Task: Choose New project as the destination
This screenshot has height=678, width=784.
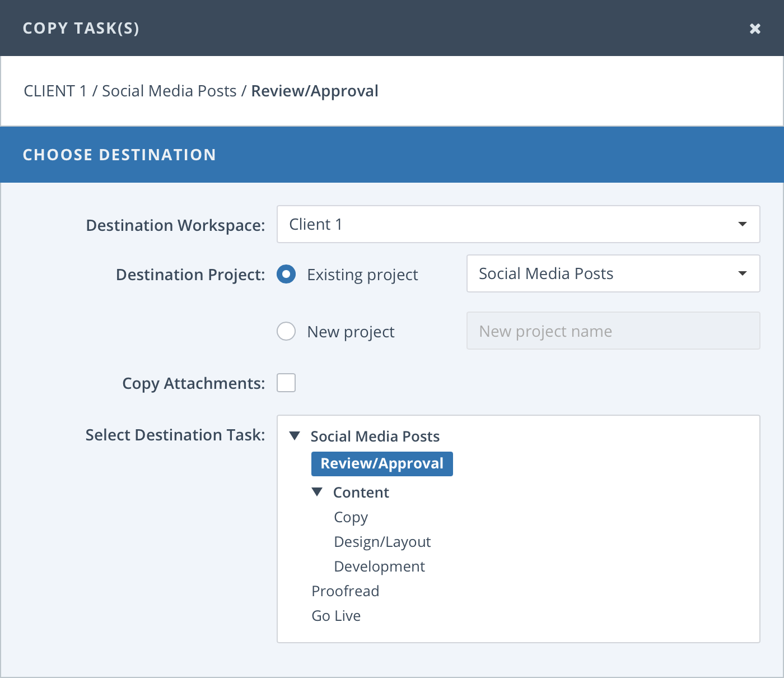Action: pos(286,331)
